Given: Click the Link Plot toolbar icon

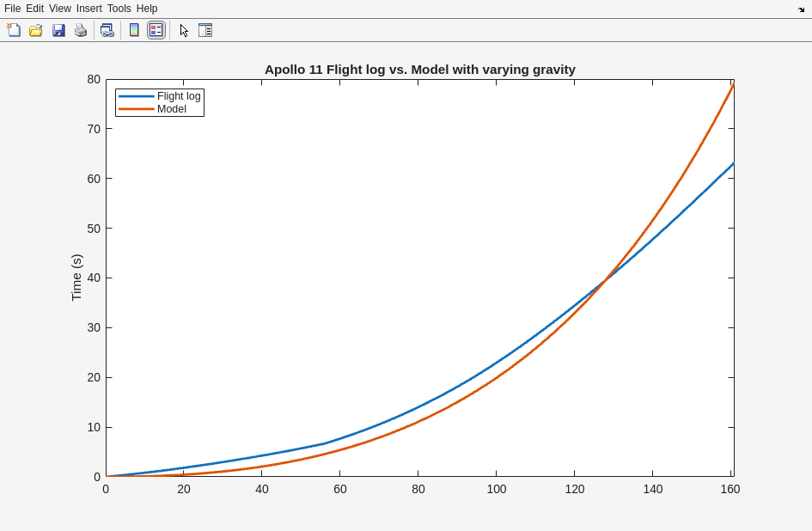Looking at the screenshot, I should click(107, 30).
